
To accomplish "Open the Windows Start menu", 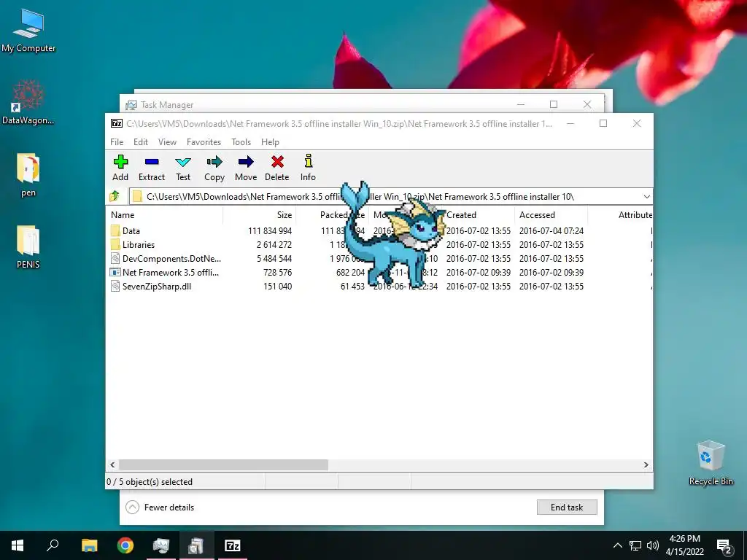I will (18, 545).
